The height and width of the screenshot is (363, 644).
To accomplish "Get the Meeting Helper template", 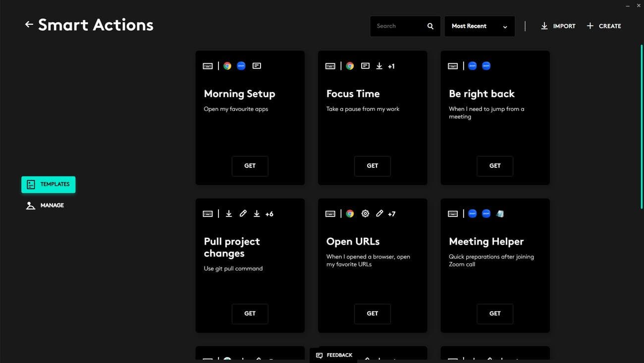I will point(494,313).
